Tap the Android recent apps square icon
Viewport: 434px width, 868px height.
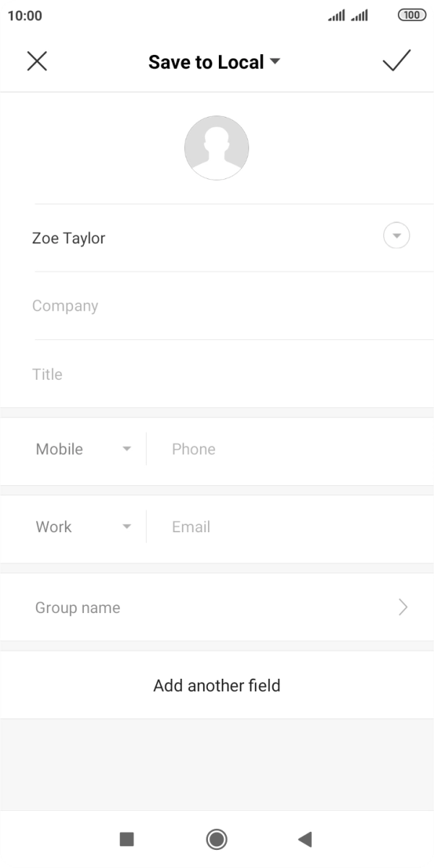(x=126, y=838)
